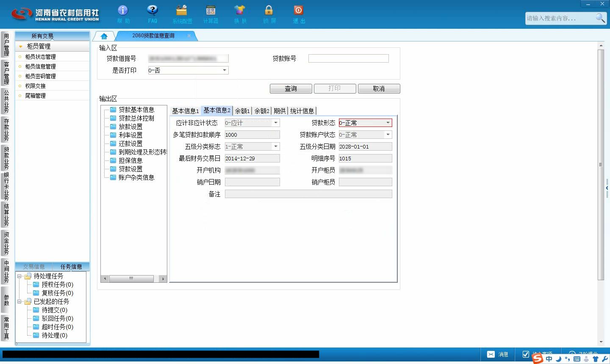Screen dimensions: 610x364
Task: Click the Sogou S input method icon
Action: coord(537,358)
